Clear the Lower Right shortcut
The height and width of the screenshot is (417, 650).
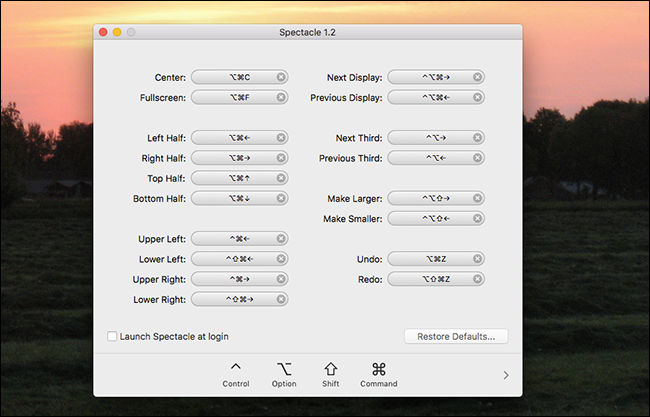coord(281,299)
